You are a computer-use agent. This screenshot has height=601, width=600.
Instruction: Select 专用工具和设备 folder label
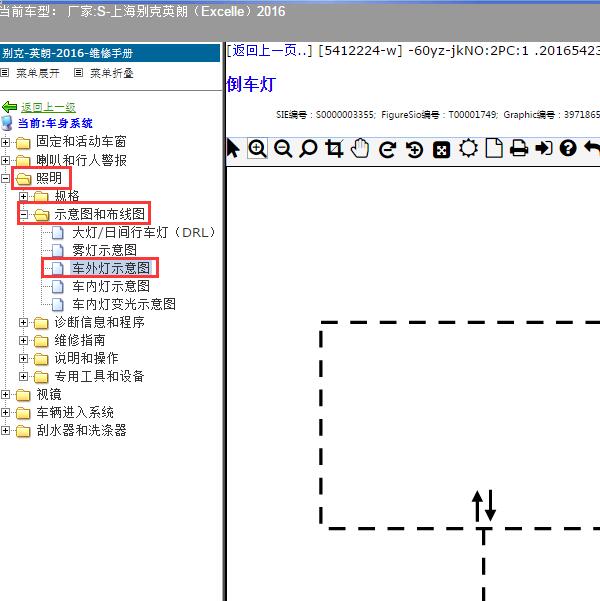99,376
